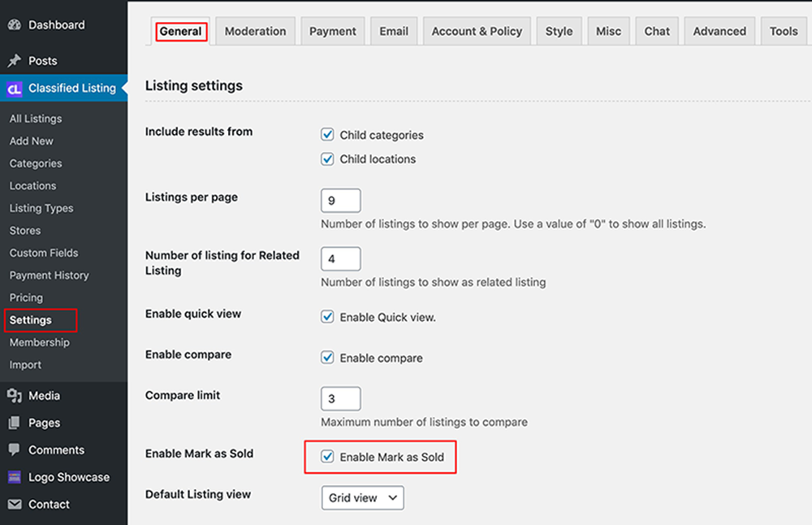Viewport: 812px width, 525px height.
Task: Open the Import submenu link
Action: [25, 365]
